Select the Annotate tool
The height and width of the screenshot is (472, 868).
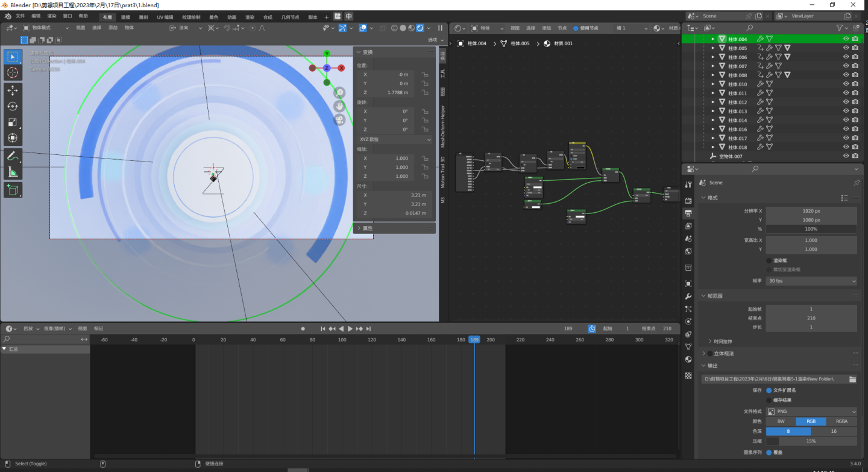tap(13, 156)
